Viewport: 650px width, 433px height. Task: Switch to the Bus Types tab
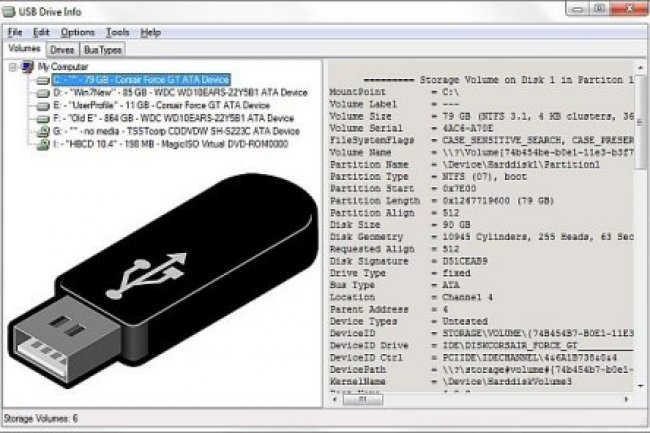pos(102,50)
